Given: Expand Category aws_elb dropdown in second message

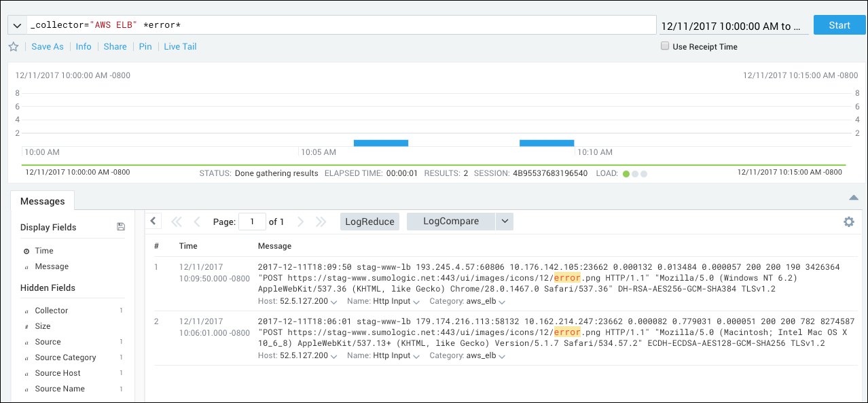Looking at the screenshot, I should click(x=502, y=356).
